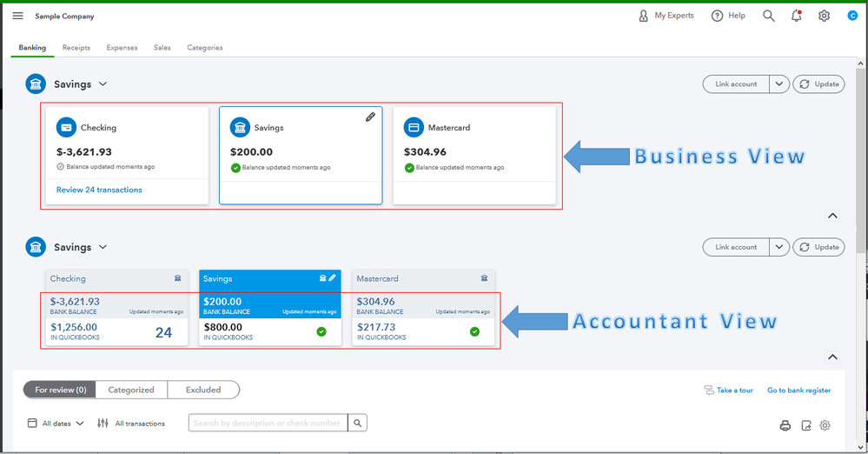Image resolution: width=868 pixels, height=454 pixels.
Task: Select the Checking business view card
Action: [127, 156]
